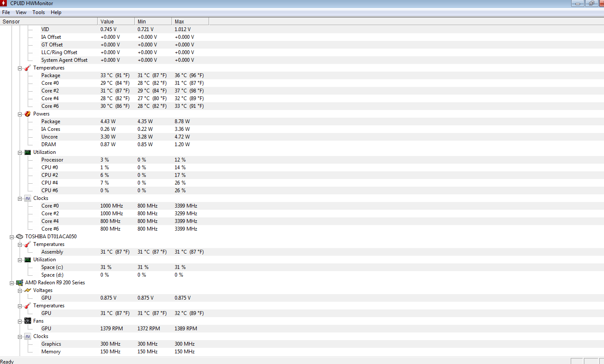Click the 3299 MHz maximum clock value
The height and width of the screenshot is (364, 604).
click(x=186, y=214)
